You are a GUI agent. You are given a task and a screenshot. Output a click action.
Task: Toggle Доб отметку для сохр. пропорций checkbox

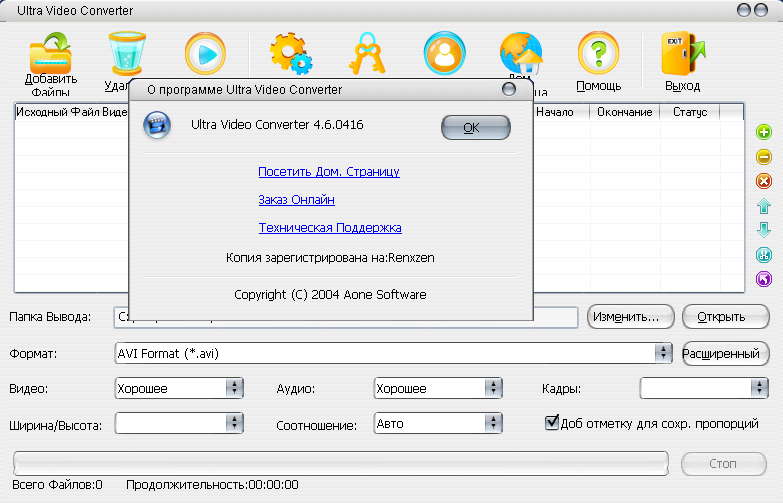[x=551, y=423]
